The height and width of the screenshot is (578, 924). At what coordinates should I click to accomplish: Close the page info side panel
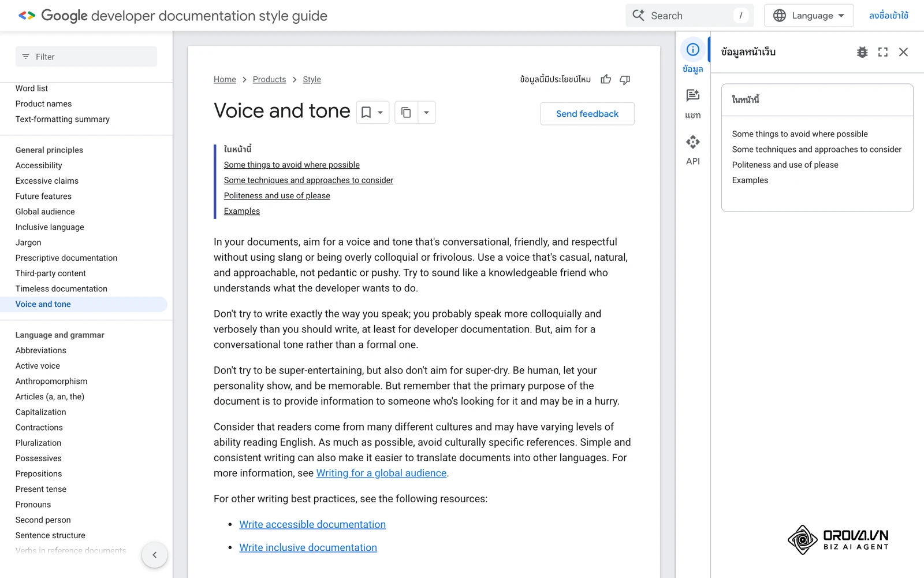(904, 52)
